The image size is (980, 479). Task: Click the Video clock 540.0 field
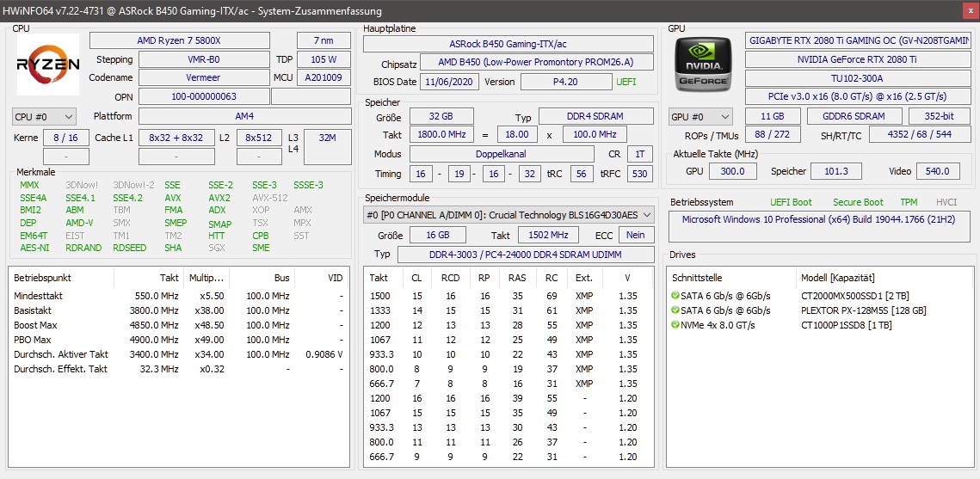pos(938,171)
